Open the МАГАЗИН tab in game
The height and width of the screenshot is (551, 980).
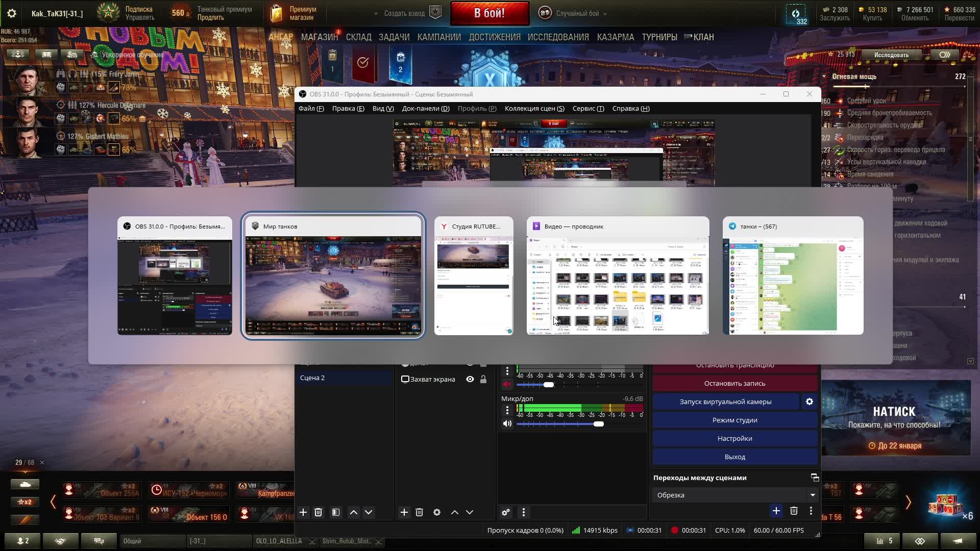pyautogui.click(x=320, y=37)
